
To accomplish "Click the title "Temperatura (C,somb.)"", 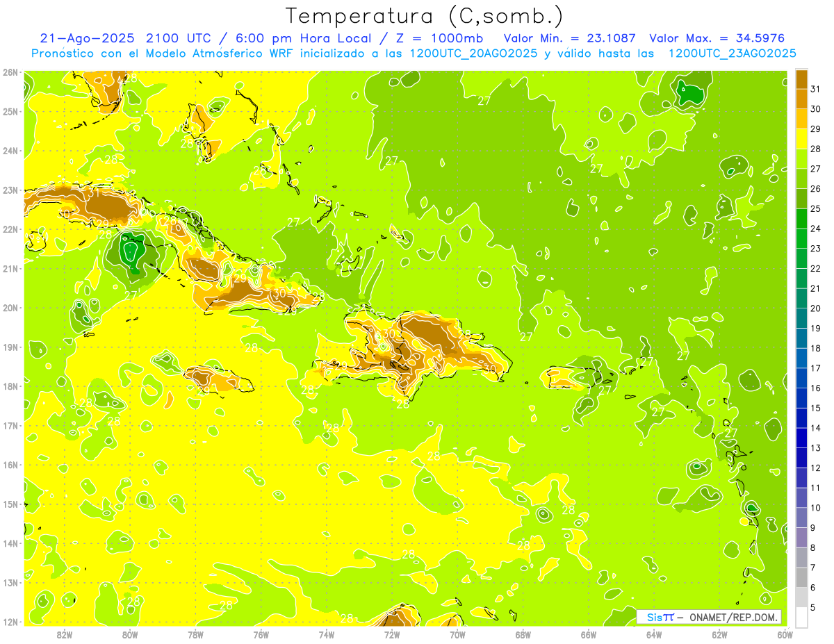I will [424, 17].
